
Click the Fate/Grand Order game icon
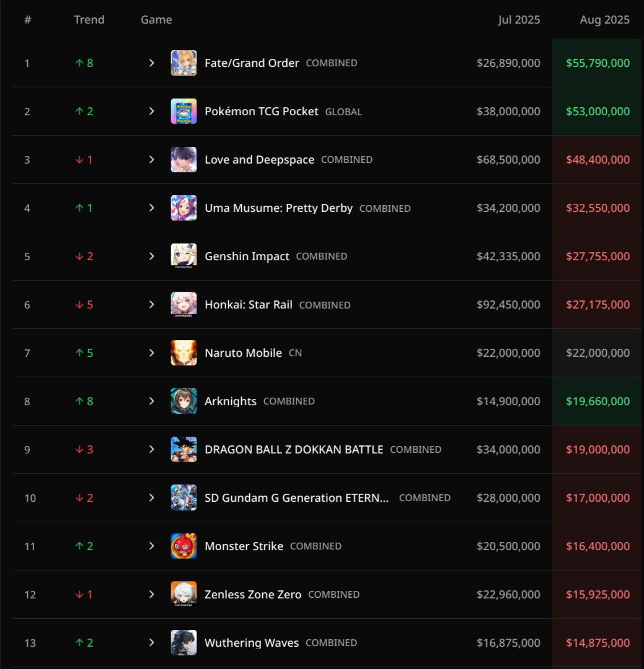click(x=183, y=63)
